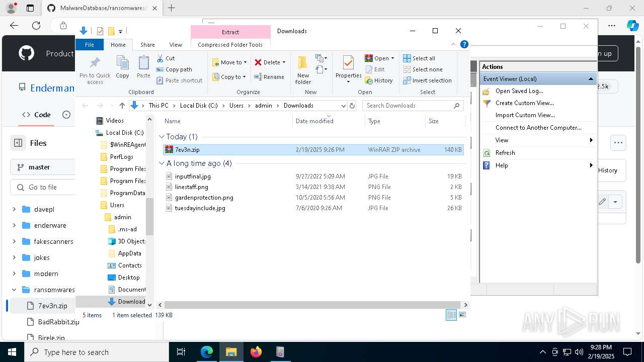The width and height of the screenshot is (644, 362).
Task: Switch to Large icons view layout
Action: point(462,315)
